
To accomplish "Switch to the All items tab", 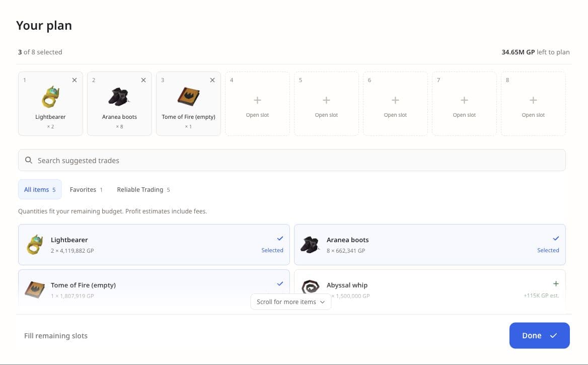I will click(40, 189).
